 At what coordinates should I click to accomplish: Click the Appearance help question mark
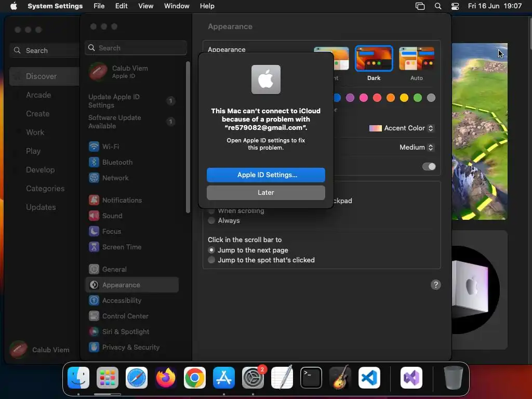coord(436,285)
